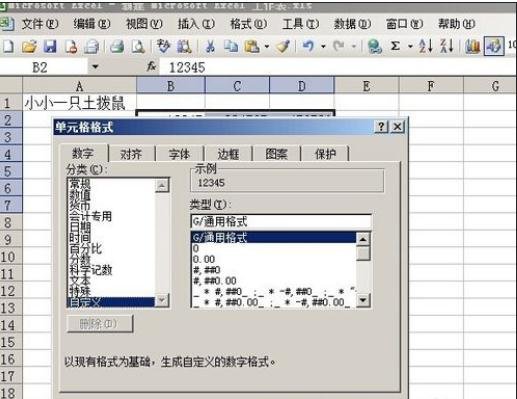Switch to the 图案 tab
Viewport: 517px width, 399px height.
pos(277,154)
